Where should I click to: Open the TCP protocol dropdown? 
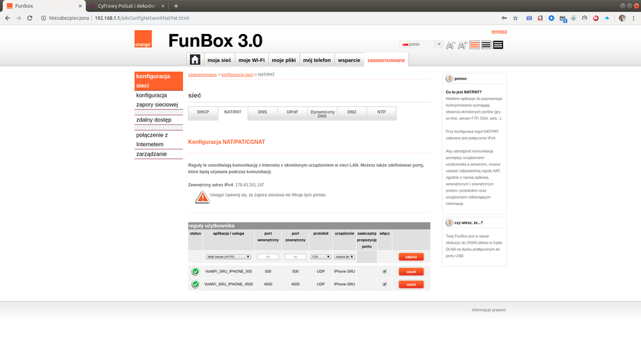tap(320, 256)
